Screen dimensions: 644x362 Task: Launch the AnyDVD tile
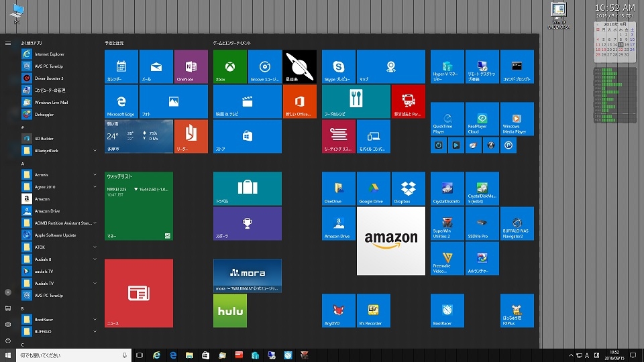338,310
